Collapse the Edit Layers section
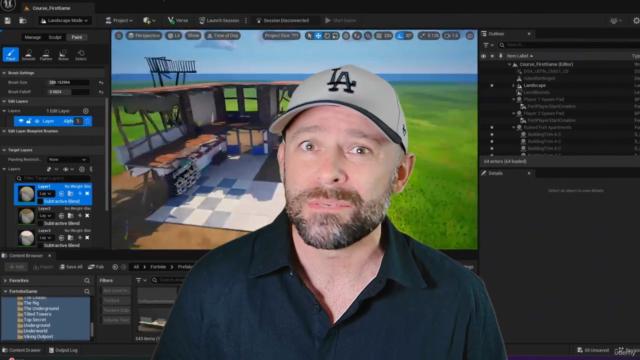This screenshot has width=640, height=360. point(4,101)
